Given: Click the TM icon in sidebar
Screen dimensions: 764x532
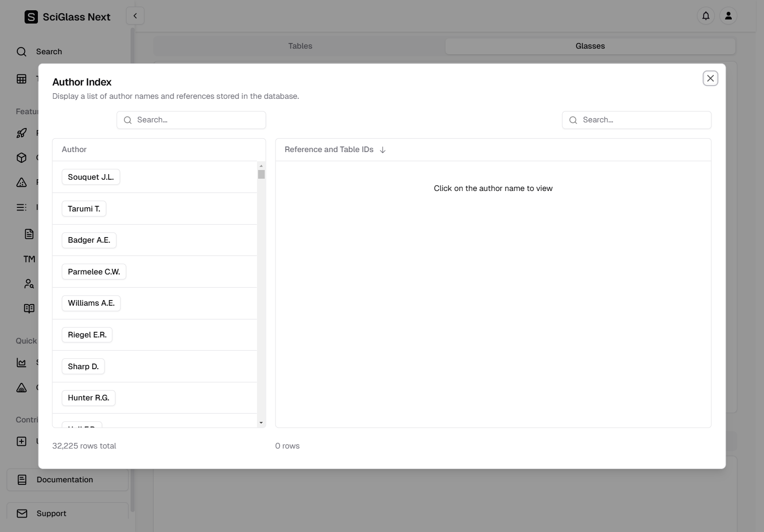Looking at the screenshot, I should pyautogui.click(x=29, y=259).
